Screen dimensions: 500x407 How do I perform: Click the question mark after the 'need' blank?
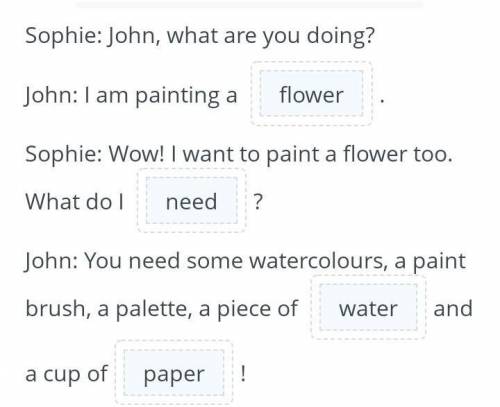(x=258, y=202)
